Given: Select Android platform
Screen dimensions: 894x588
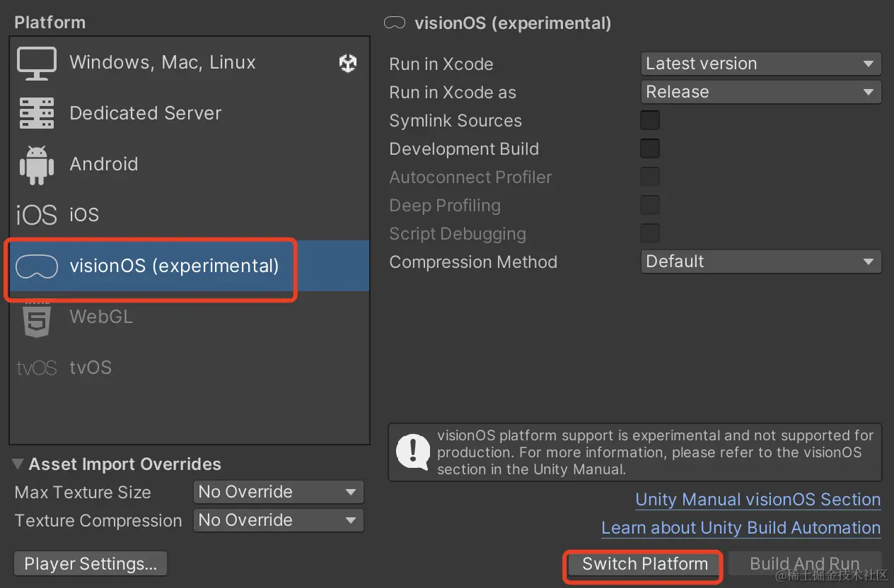Looking at the screenshot, I should coord(190,164).
